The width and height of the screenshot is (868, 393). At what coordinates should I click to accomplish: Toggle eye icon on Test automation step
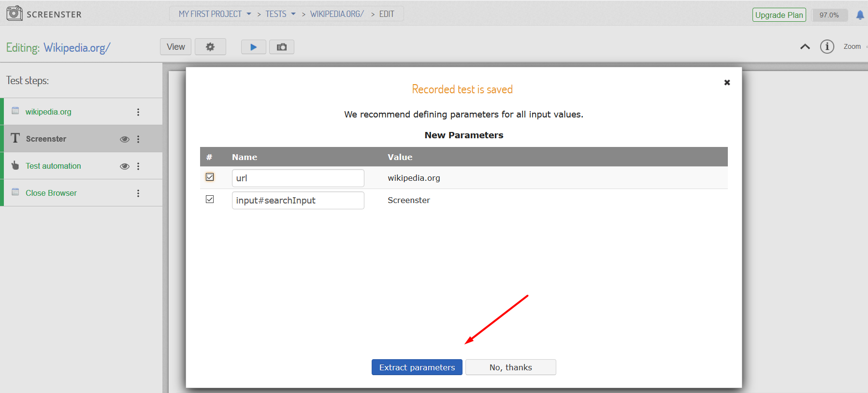[125, 166]
